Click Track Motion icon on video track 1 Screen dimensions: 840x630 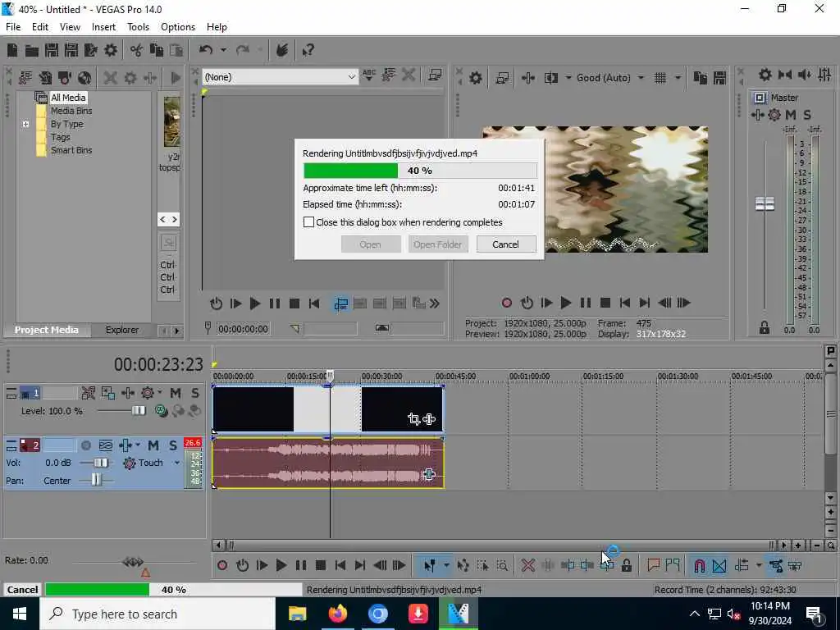coord(107,393)
